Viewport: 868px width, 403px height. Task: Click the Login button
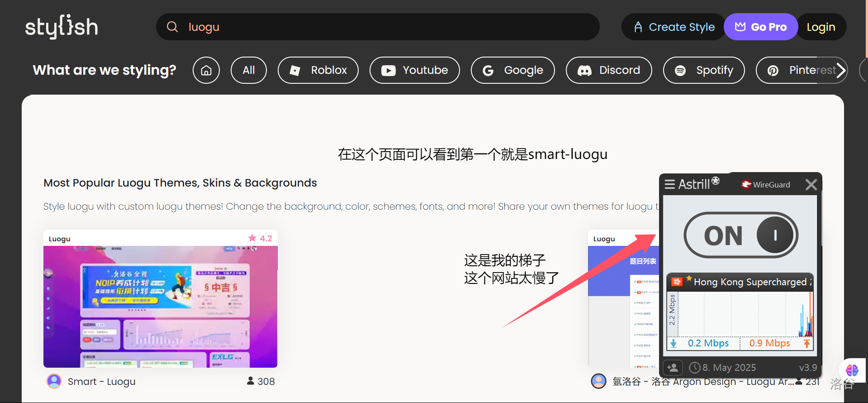click(821, 27)
